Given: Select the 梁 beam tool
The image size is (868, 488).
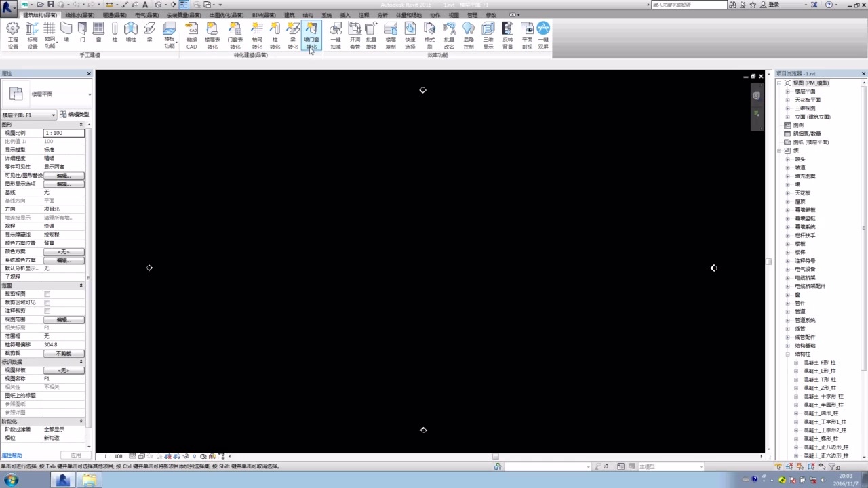Looking at the screenshot, I should click(150, 33).
